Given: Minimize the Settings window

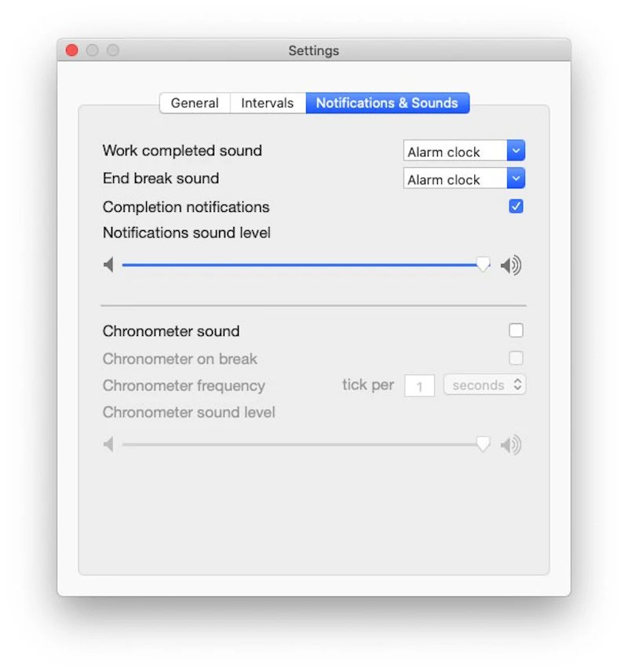Looking at the screenshot, I should [x=93, y=50].
